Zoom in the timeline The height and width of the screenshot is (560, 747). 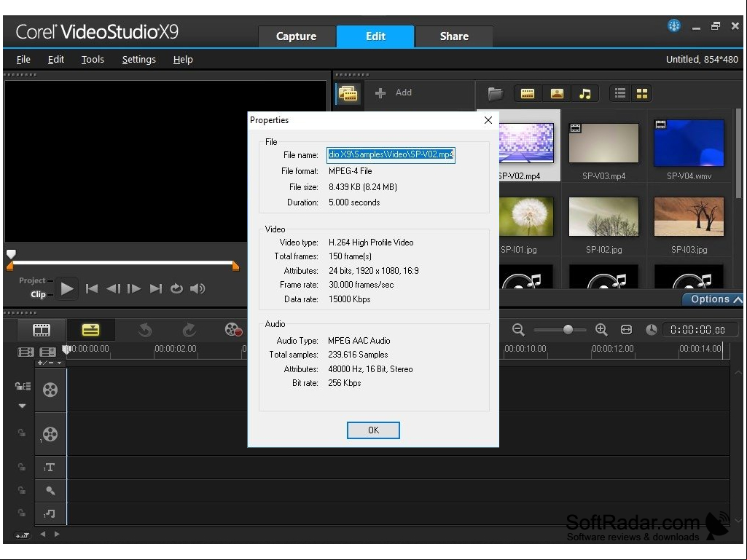click(x=601, y=330)
